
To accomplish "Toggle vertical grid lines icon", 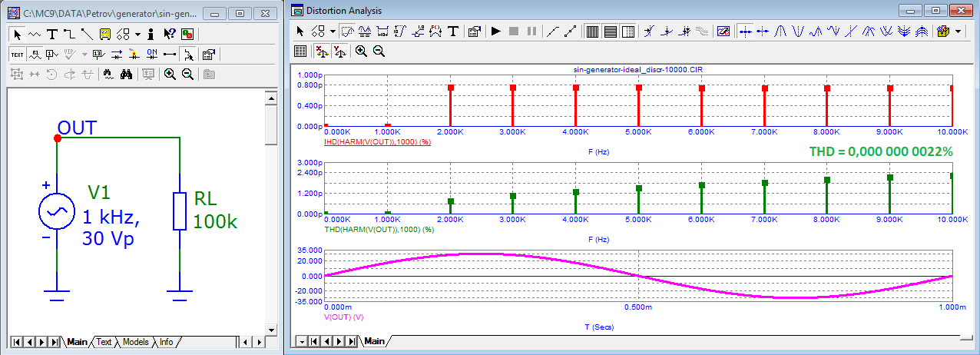I will point(592,32).
